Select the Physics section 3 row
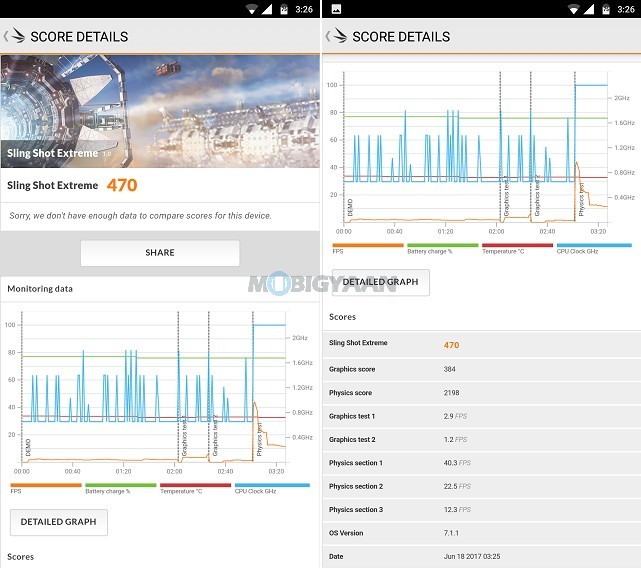This screenshot has height=568, width=641. pos(482,510)
